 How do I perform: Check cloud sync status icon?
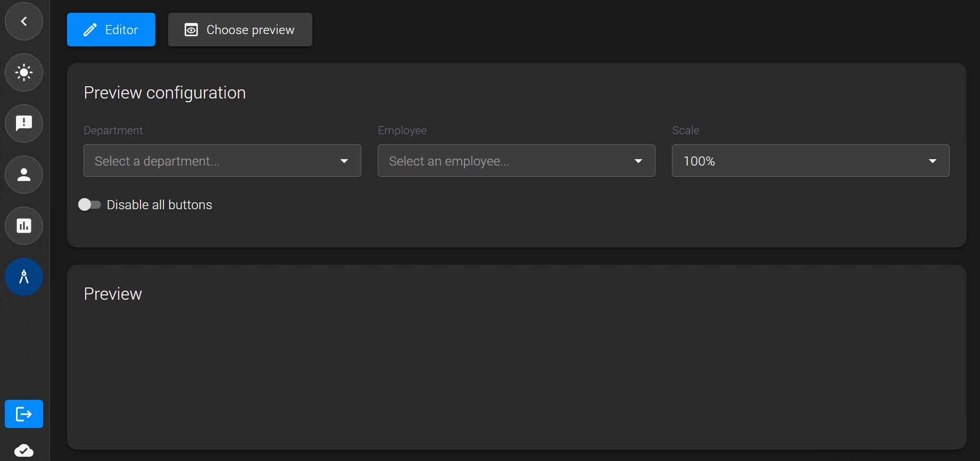pyautogui.click(x=24, y=450)
